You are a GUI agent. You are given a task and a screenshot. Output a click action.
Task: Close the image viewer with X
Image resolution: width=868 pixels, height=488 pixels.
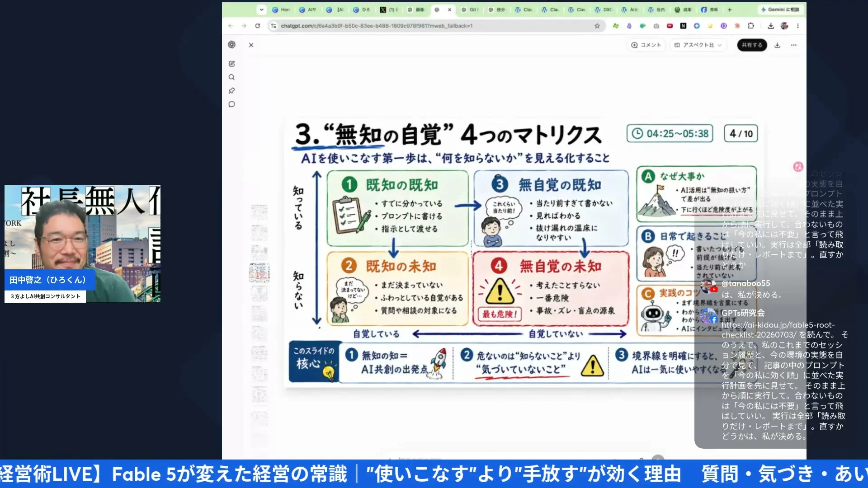251,45
